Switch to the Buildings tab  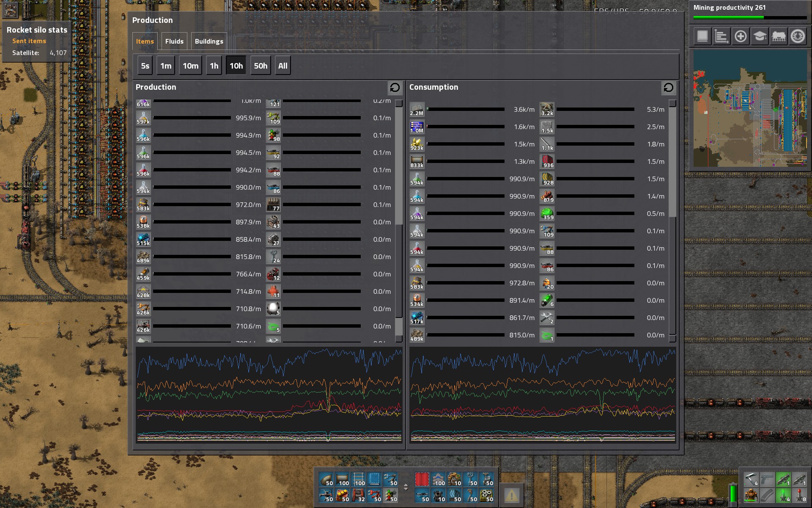coord(209,41)
